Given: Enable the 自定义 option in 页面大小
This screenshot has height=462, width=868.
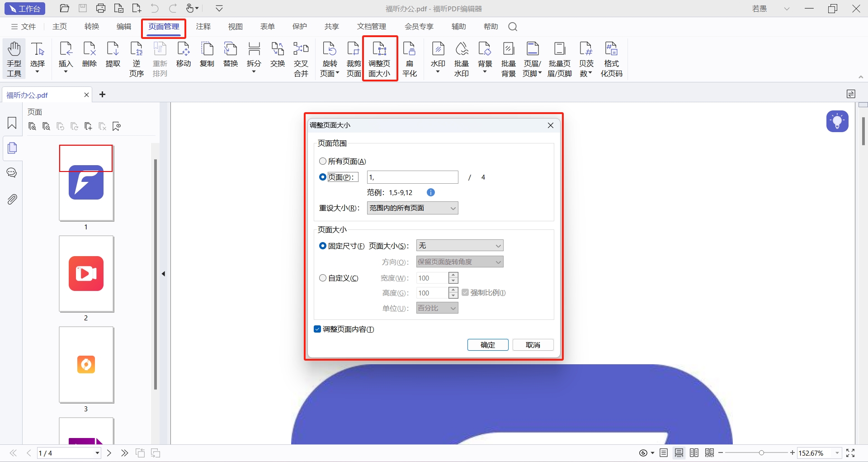Looking at the screenshot, I should 323,278.
